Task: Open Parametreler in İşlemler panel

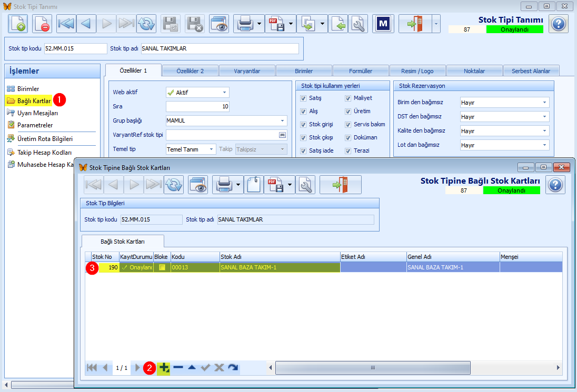Action: click(x=30, y=125)
